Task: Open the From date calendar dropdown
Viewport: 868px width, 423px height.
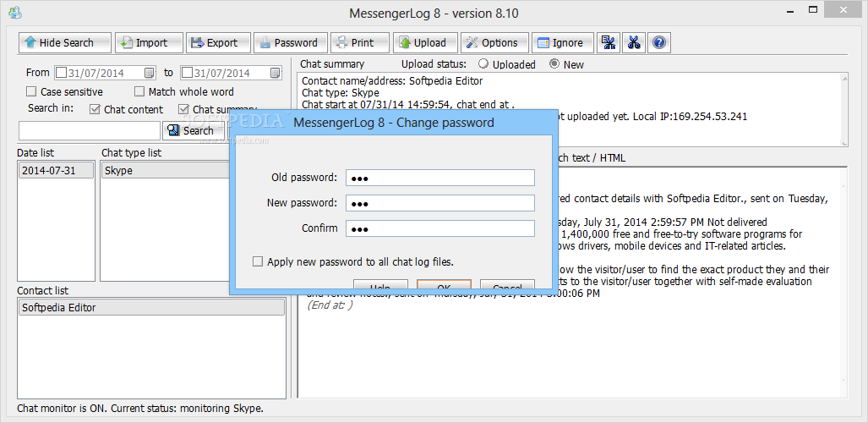Action: (150, 73)
